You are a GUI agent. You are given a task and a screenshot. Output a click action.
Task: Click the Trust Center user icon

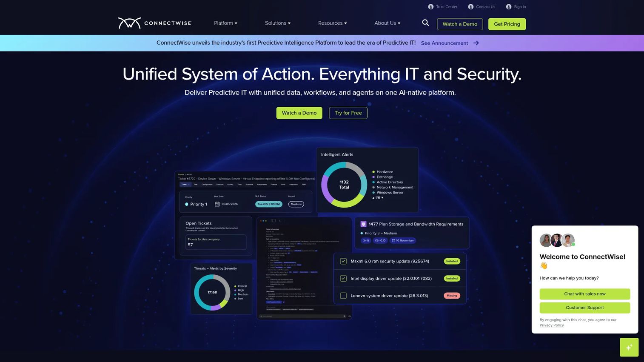(431, 7)
